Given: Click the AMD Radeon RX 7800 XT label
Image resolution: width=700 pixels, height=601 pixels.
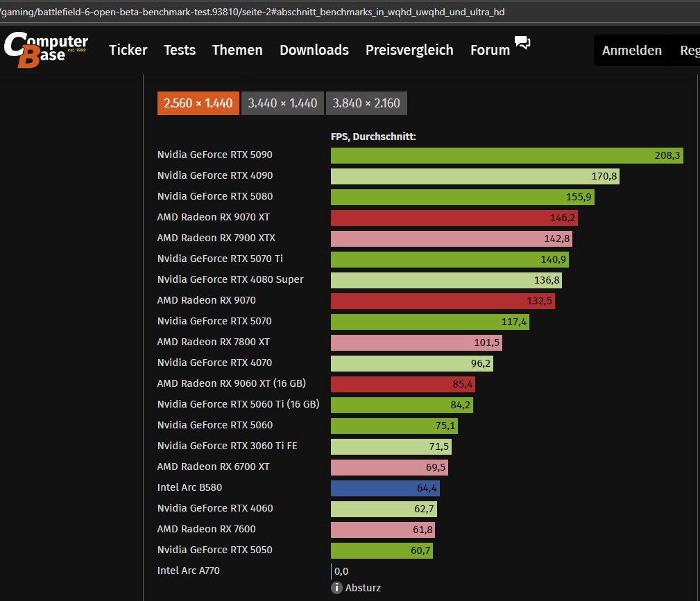Looking at the screenshot, I should click(x=214, y=342).
